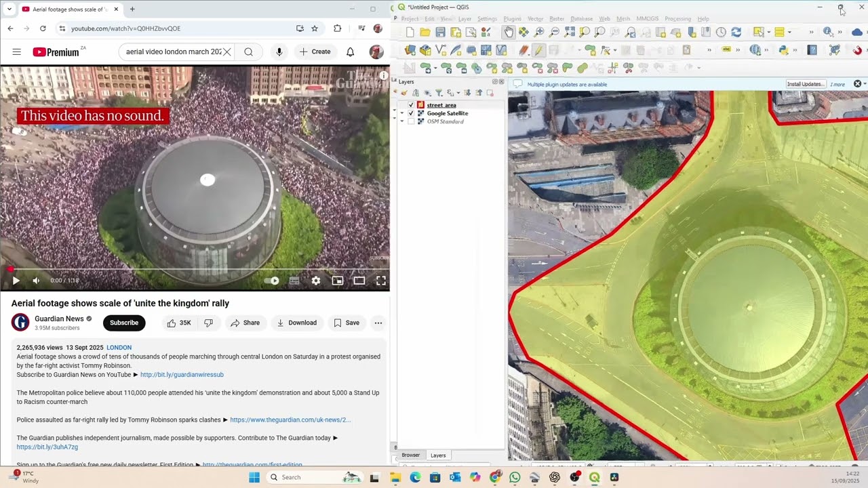Screen dimensions: 868x488
Task: Click the Zoom In magnifier in QGIS toolbar
Action: click(x=539, y=32)
